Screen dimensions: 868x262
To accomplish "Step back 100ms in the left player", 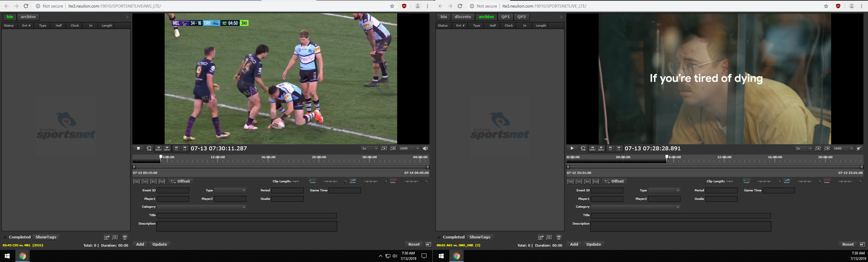I will tap(158, 149).
